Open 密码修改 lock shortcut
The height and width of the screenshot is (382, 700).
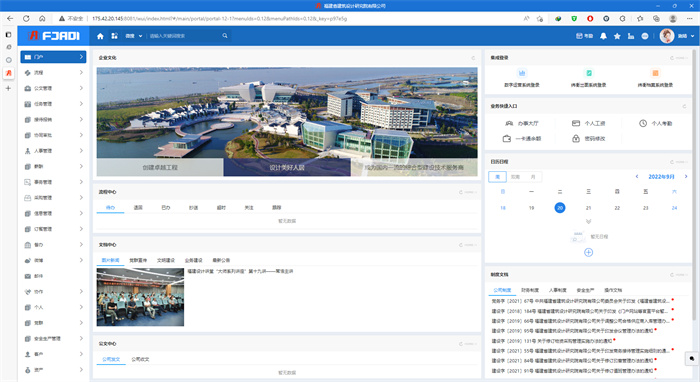point(589,139)
